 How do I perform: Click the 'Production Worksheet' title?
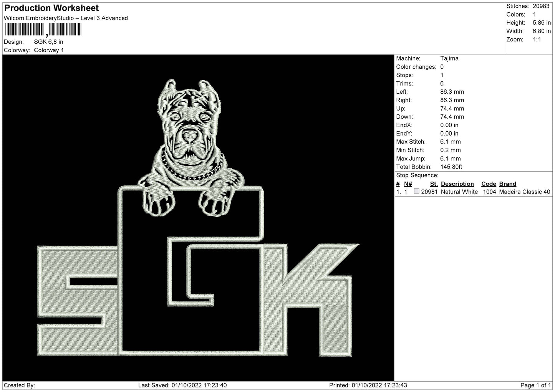click(x=51, y=8)
